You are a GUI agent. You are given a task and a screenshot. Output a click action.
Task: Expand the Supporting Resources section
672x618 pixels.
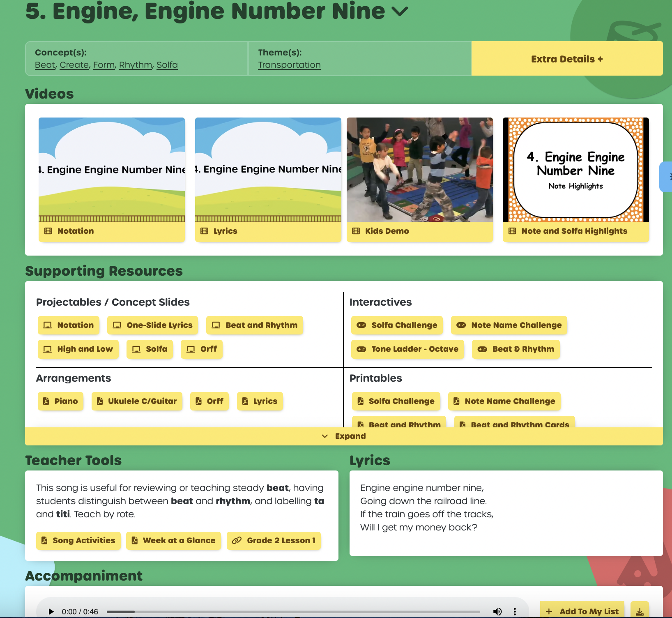[344, 436]
